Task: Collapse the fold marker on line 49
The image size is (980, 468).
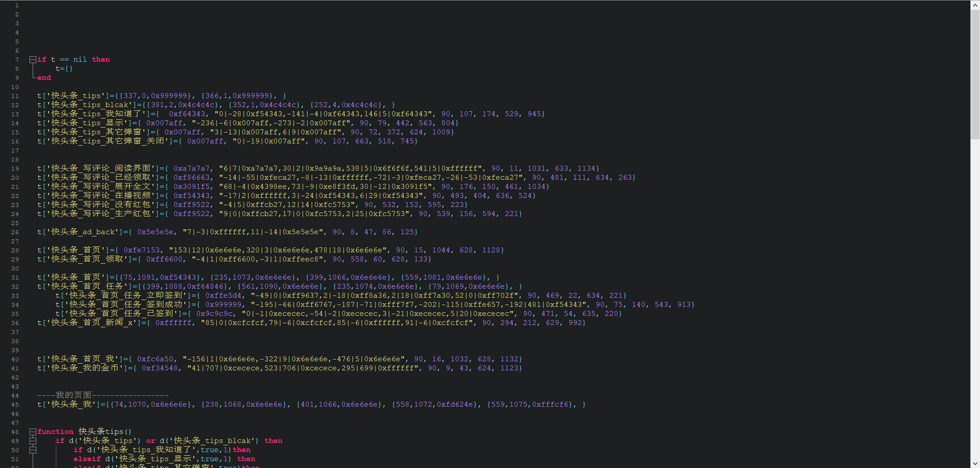Action: pyautogui.click(x=33, y=441)
